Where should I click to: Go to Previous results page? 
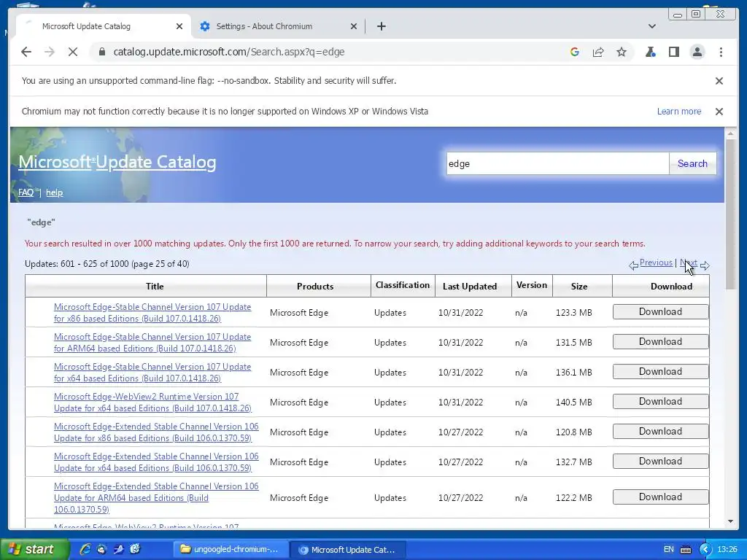(656, 262)
